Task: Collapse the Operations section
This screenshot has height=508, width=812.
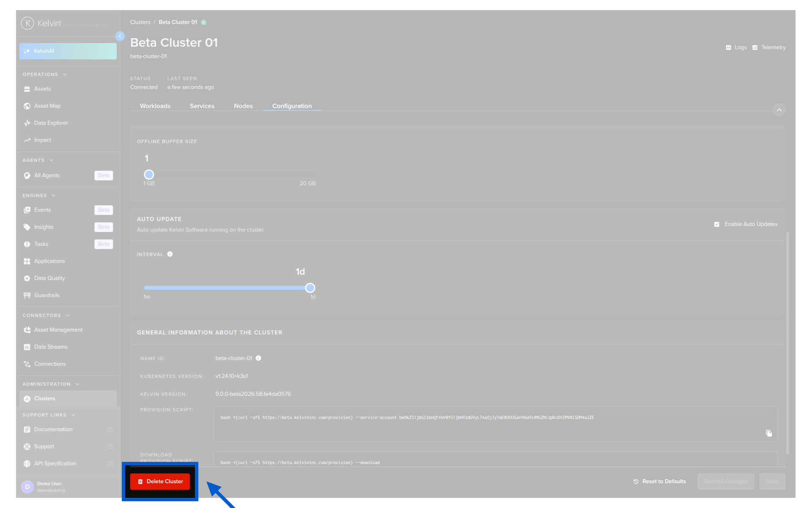Action: coord(65,75)
